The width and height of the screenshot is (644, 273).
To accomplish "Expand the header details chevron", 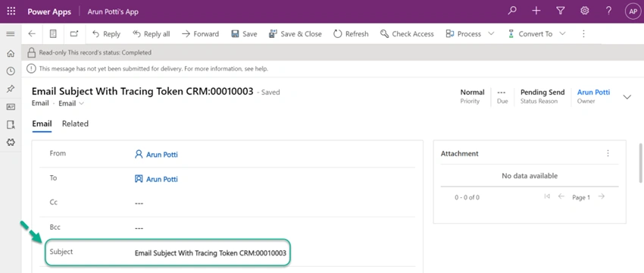I will [627, 97].
